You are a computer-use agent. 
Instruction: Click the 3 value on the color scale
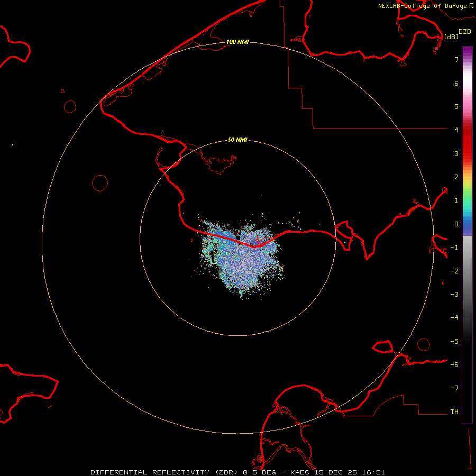(x=456, y=153)
